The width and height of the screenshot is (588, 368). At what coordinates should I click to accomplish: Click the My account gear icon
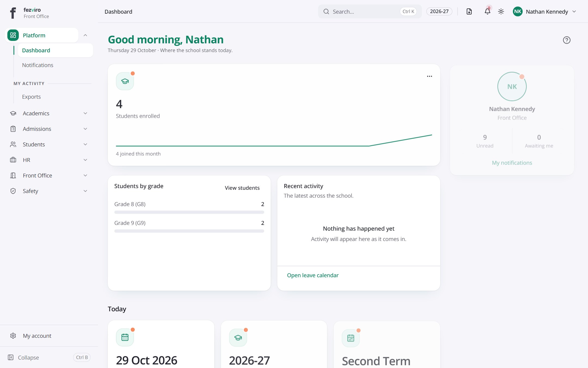tap(13, 336)
